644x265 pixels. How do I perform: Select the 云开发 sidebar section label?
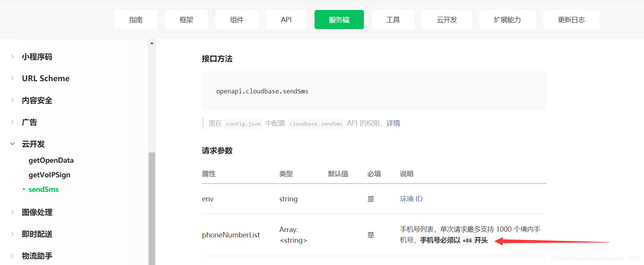(33, 144)
